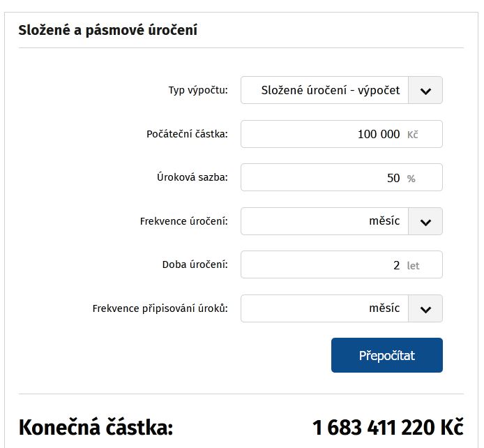
Task: Click the 'Frekvence úročení:' label
Action: point(183,222)
